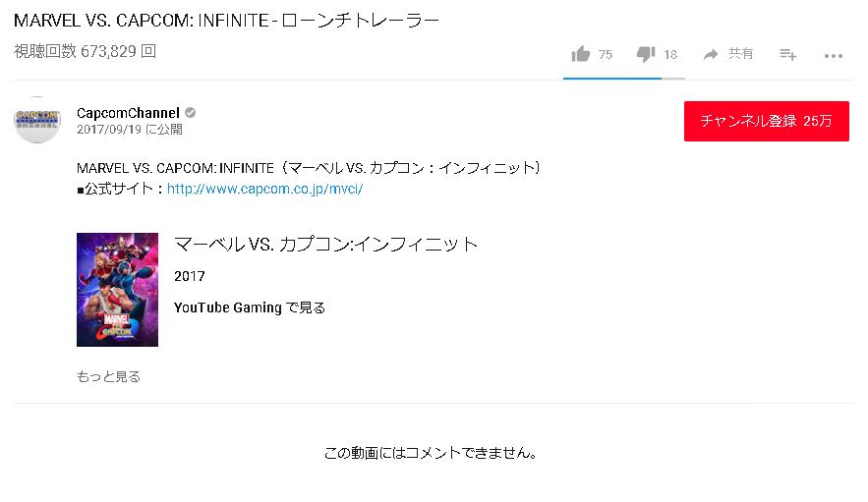Click the thumbs-down dislike icon
Screen dimensions: 868x502
click(646, 54)
